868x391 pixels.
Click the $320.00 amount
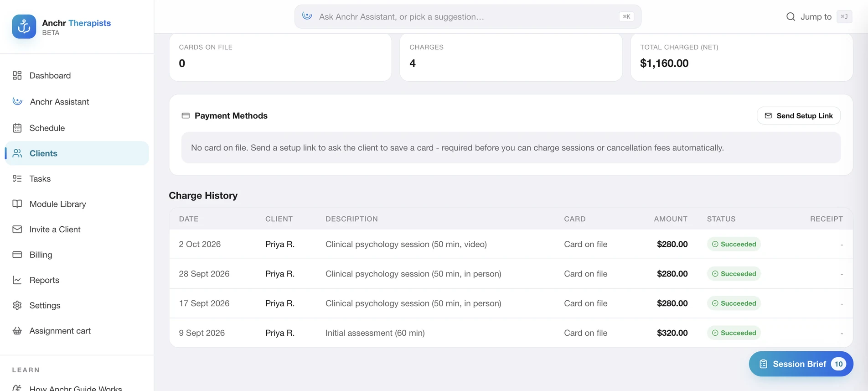point(672,333)
